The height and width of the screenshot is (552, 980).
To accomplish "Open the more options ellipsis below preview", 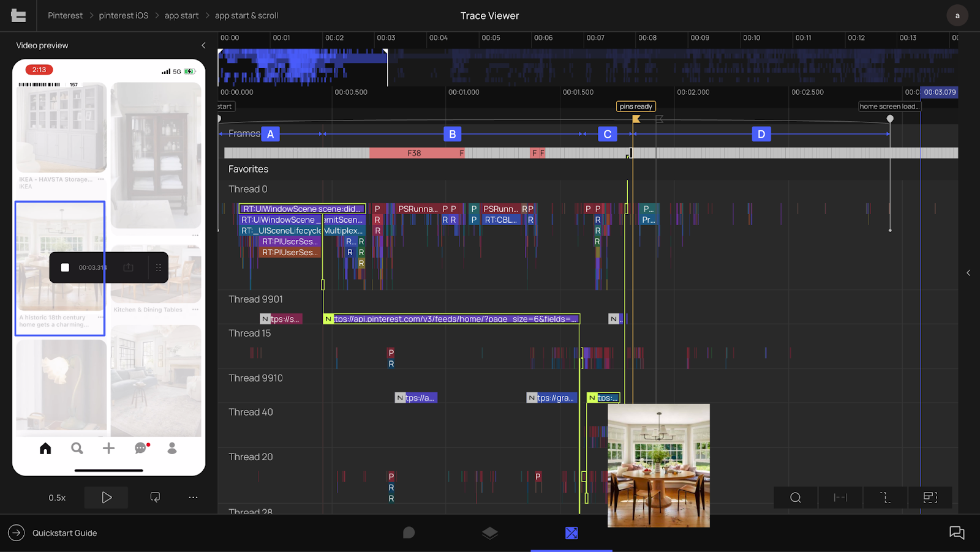I will (x=193, y=498).
